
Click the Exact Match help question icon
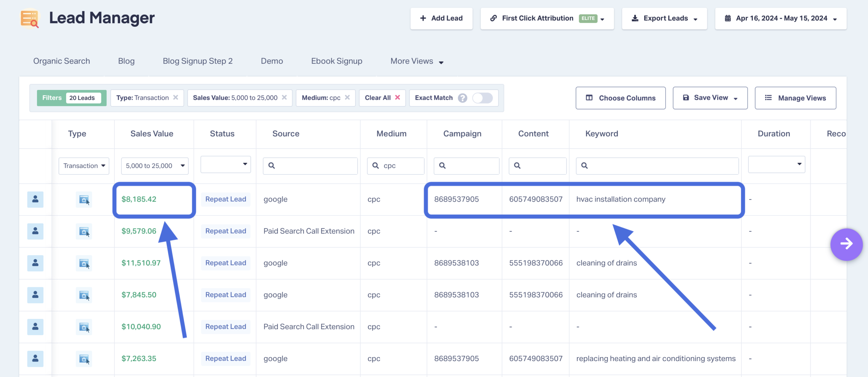pyautogui.click(x=462, y=98)
